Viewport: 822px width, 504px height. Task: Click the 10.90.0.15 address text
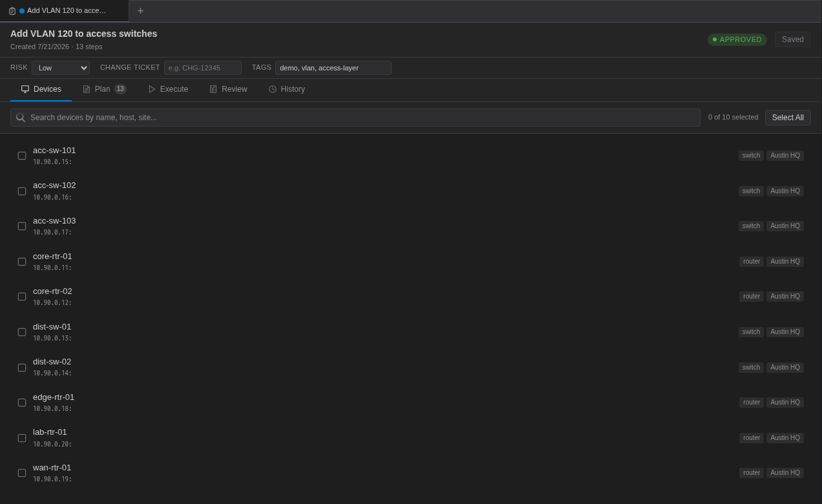[x=52, y=162]
